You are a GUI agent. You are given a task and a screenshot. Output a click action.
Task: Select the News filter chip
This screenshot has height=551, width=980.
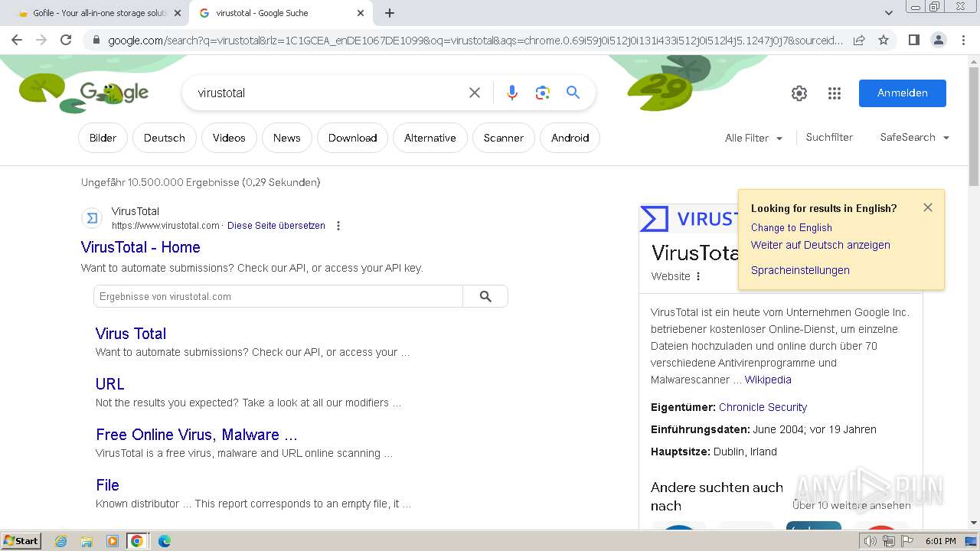click(x=286, y=138)
